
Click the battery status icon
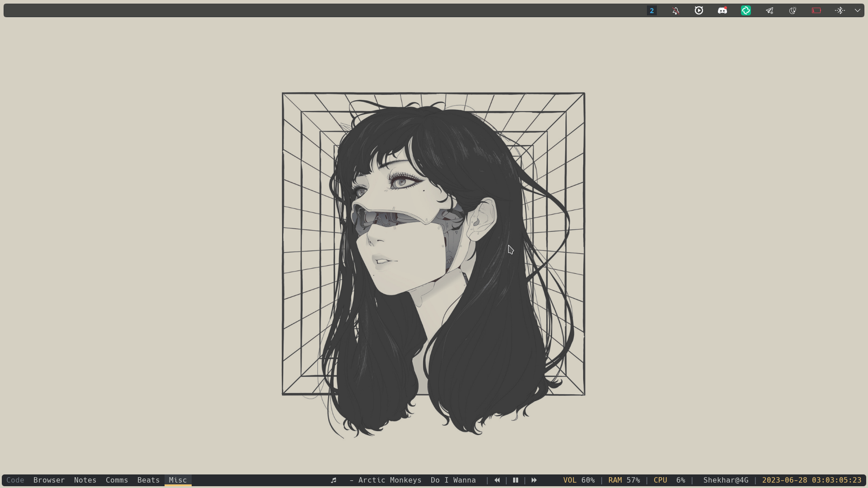pos(817,10)
